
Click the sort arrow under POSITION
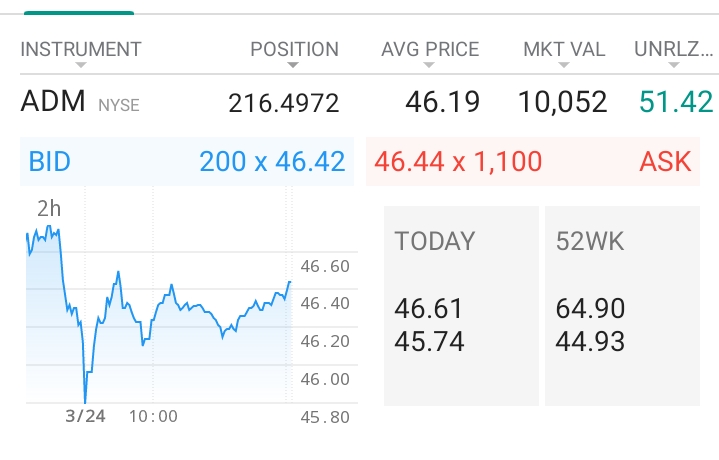pos(293,66)
